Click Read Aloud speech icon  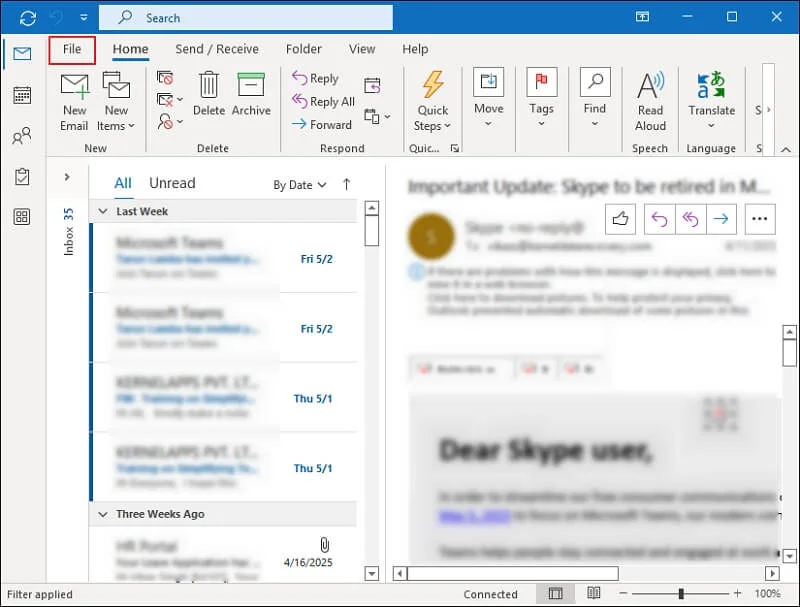(651, 101)
